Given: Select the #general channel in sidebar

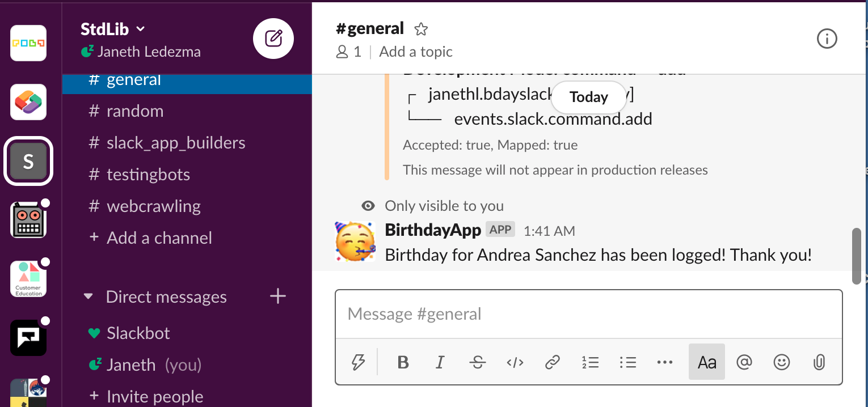Looking at the screenshot, I should pos(187,83).
